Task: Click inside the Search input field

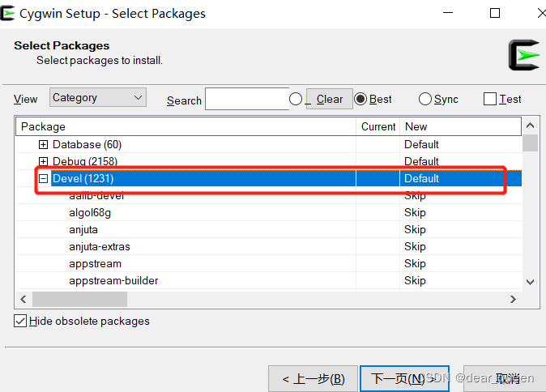Action: [247, 99]
